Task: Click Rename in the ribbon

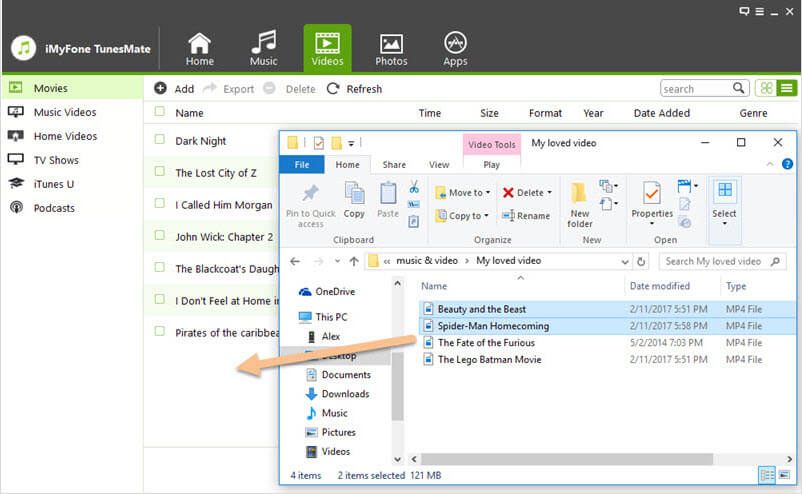Action: click(526, 216)
